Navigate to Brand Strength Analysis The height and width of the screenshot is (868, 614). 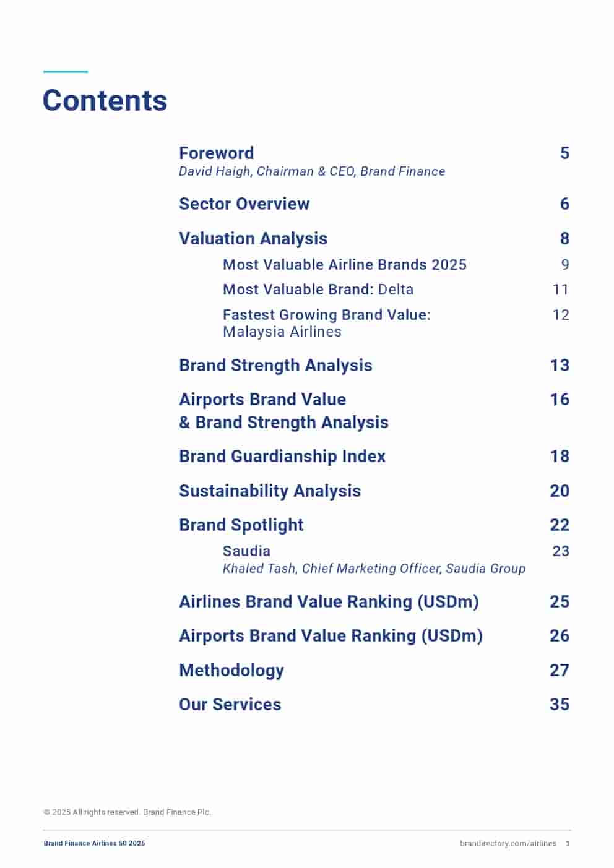pyautogui.click(x=275, y=365)
